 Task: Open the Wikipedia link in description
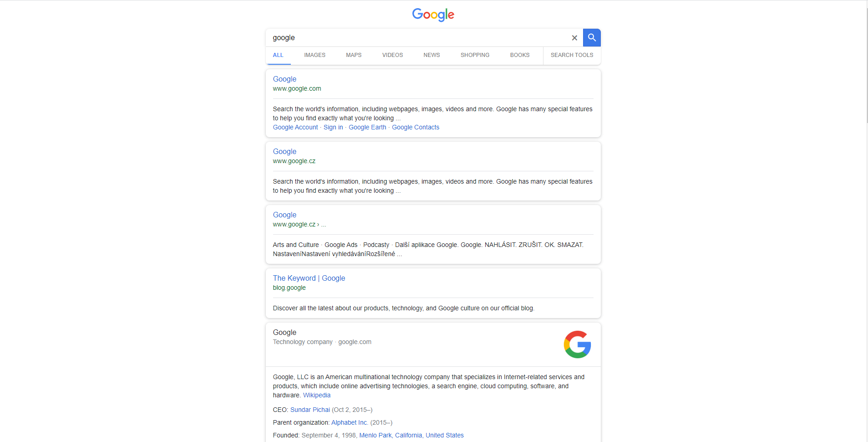pyautogui.click(x=317, y=396)
